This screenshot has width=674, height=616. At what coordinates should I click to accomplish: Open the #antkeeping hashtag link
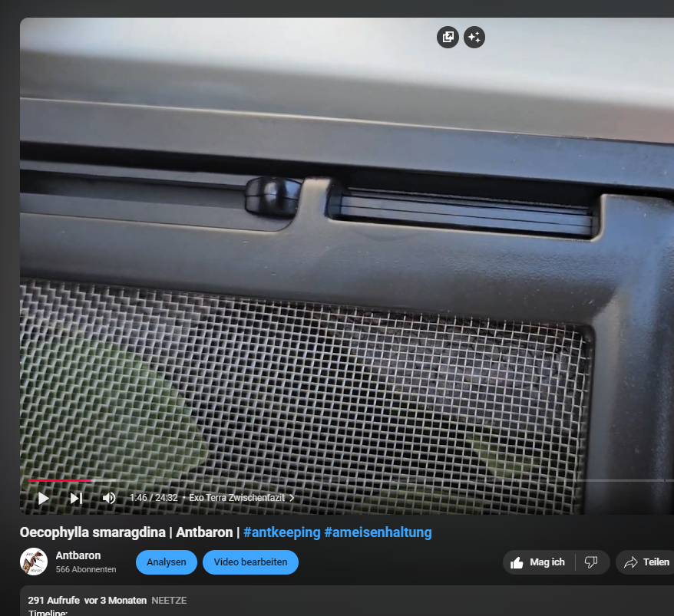click(x=282, y=532)
